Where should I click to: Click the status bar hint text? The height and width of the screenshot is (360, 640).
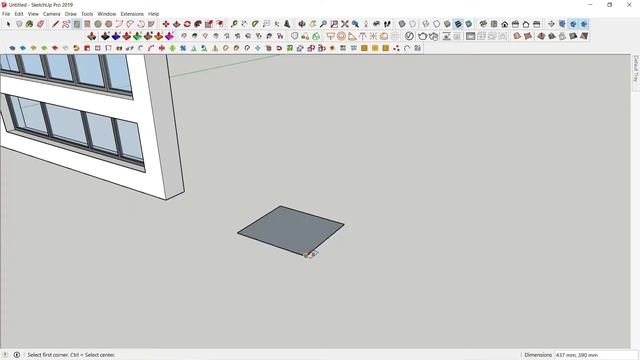point(71,355)
